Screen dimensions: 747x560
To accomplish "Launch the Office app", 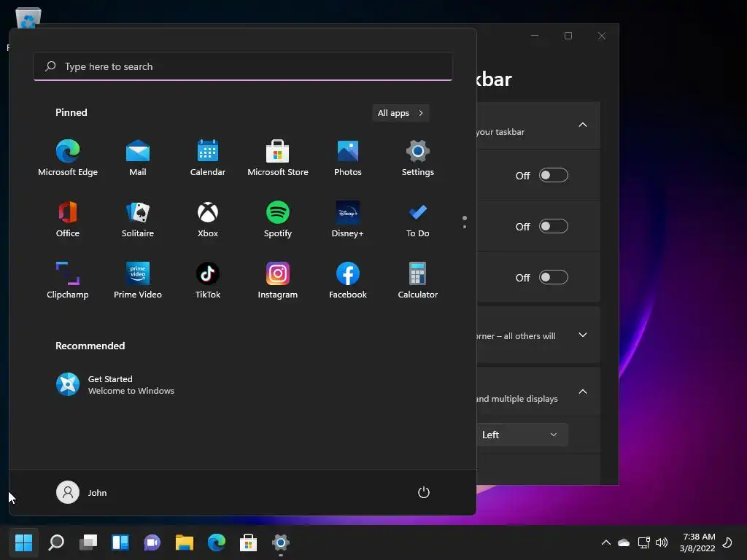I will [x=68, y=219].
